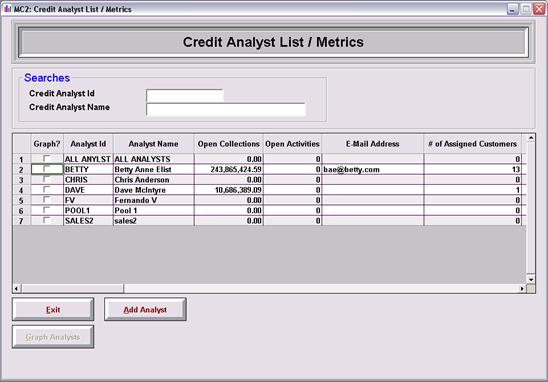This screenshot has height=382, width=548.
Task: Click the sales2 name cell
Action: click(x=153, y=221)
